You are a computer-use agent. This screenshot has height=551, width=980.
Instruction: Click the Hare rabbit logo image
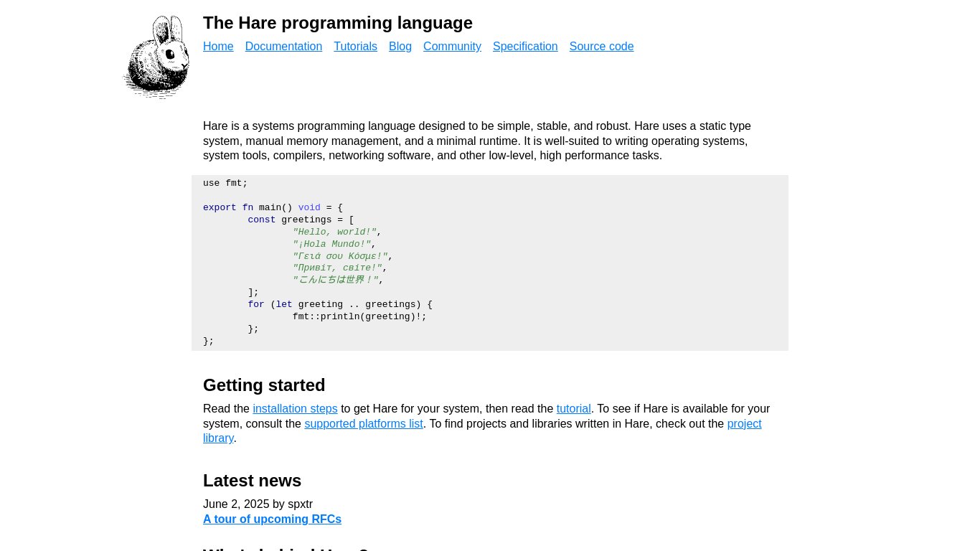(x=156, y=57)
